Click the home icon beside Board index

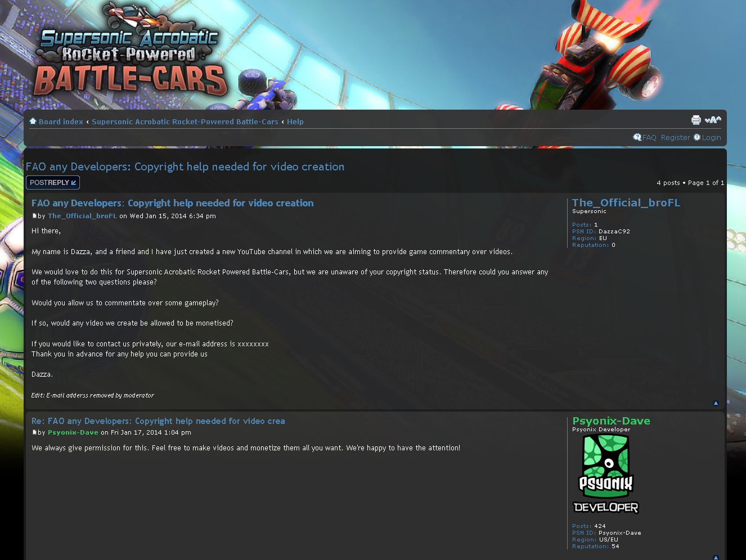(33, 121)
